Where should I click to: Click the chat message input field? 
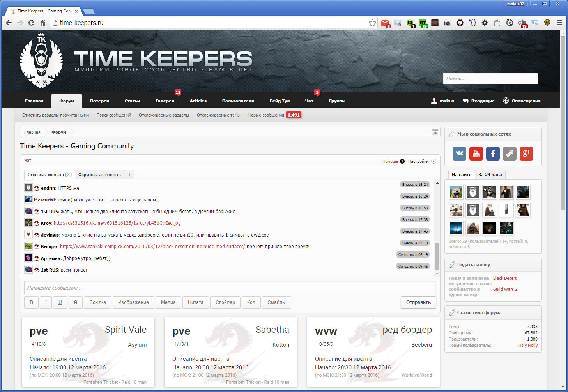[x=230, y=288]
